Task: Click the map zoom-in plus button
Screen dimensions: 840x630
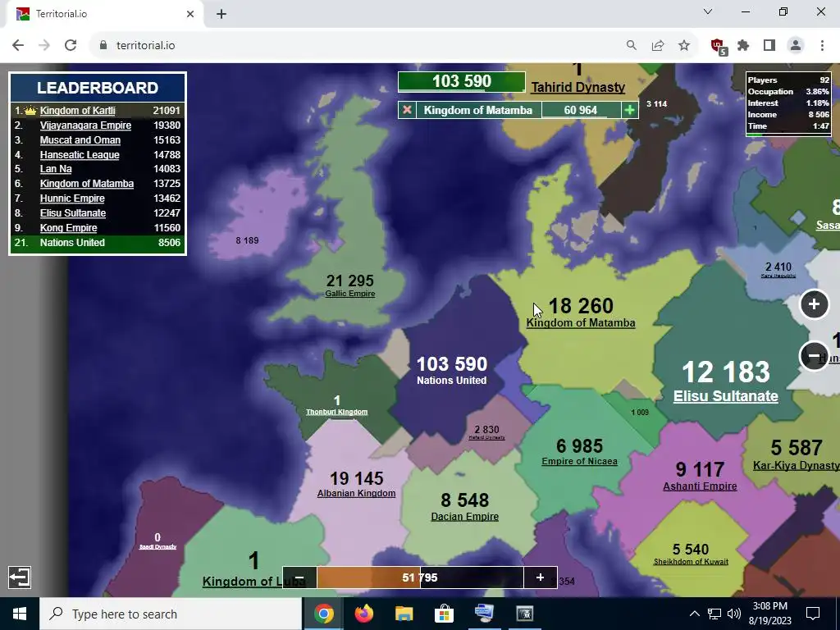Action: (814, 304)
